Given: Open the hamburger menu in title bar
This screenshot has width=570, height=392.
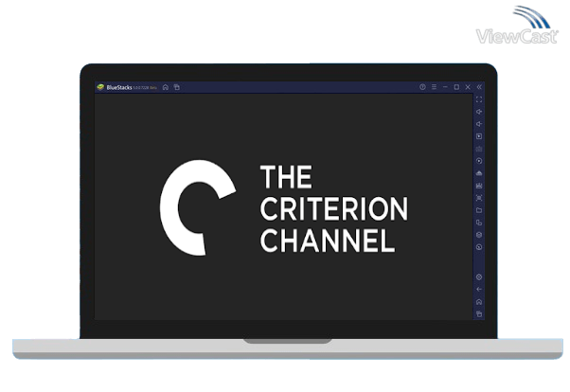Looking at the screenshot, I should tap(434, 87).
